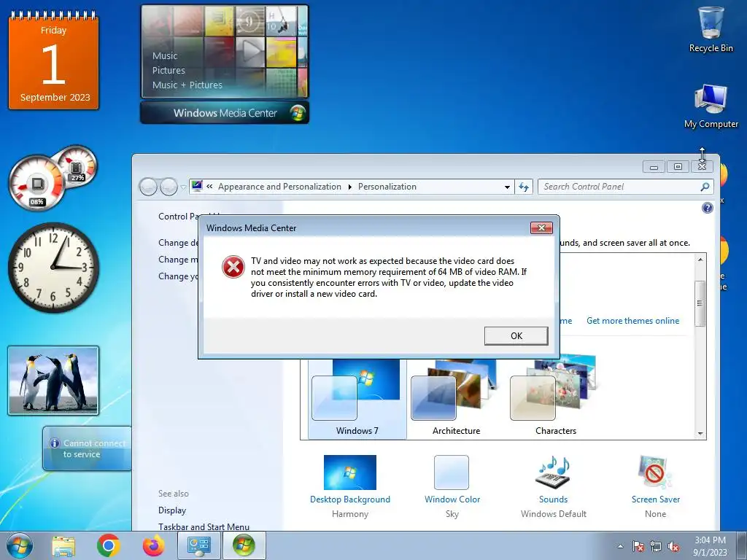Show hidden system tray icons
Screen dimensions: 747x560
click(620, 546)
